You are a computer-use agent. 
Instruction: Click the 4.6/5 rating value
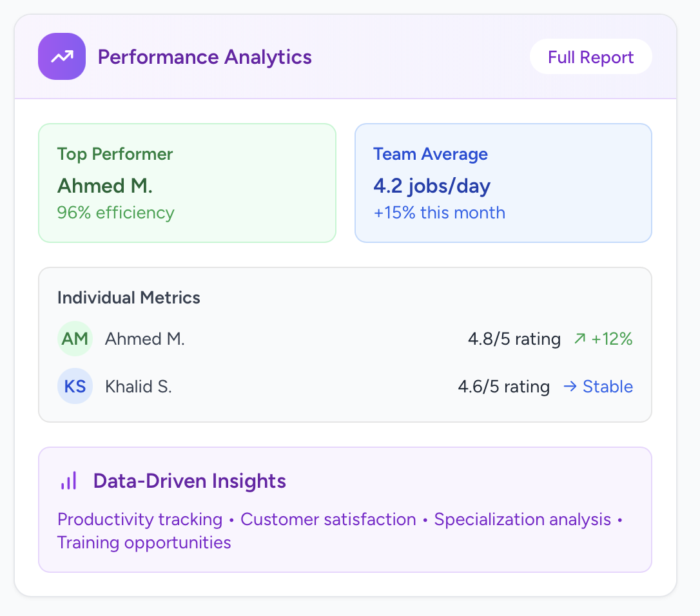503,387
